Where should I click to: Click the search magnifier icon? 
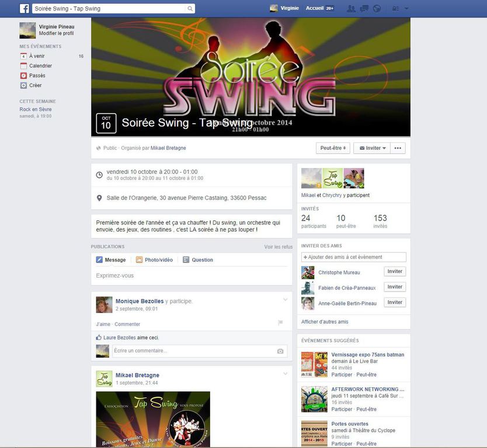pos(190,9)
